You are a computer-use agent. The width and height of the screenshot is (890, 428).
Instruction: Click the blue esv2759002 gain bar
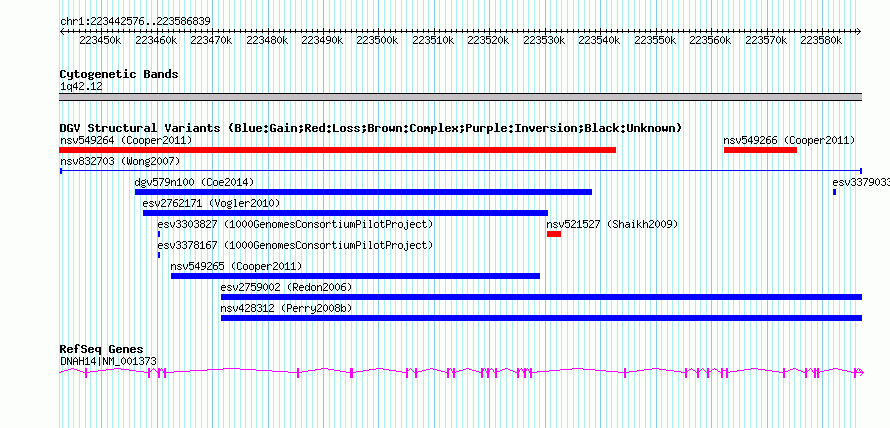[x=541, y=297]
